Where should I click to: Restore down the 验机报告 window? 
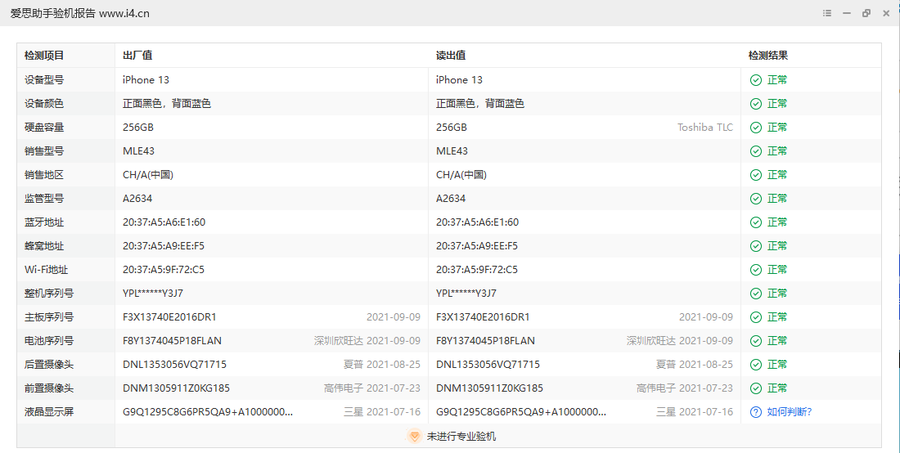click(x=866, y=13)
